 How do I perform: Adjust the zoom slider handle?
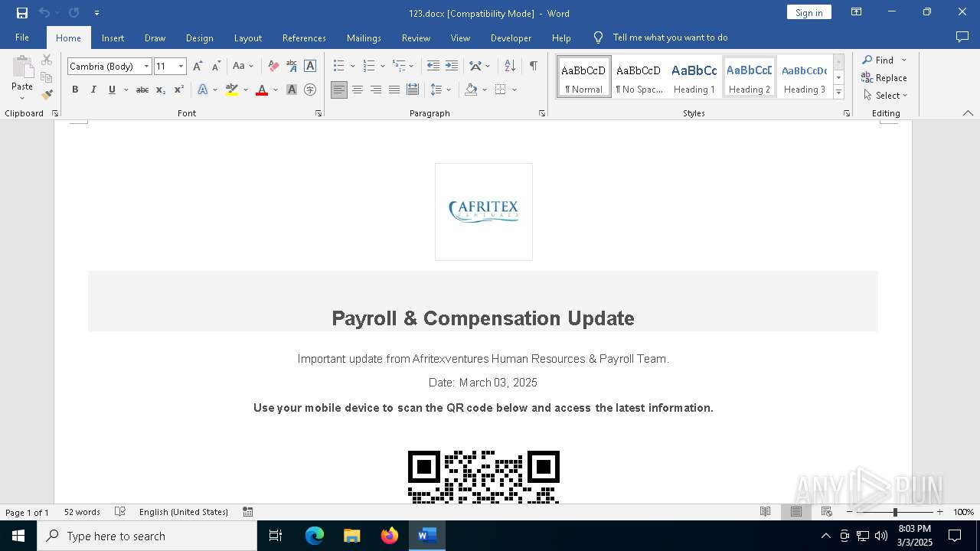tap(895, 512)
